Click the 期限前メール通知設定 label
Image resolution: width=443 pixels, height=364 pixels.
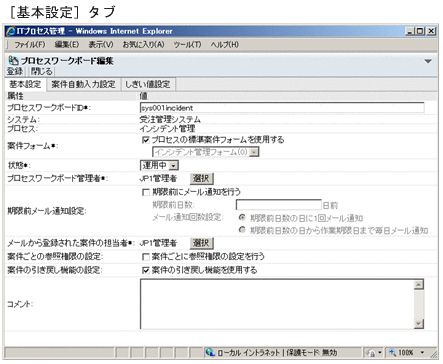pos(47,211)
